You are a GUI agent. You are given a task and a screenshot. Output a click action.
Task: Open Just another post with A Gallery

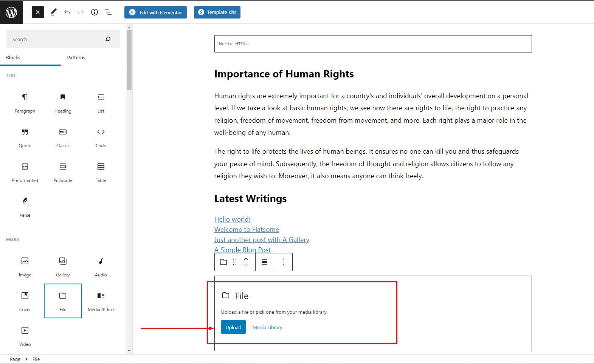pos(262,240)
